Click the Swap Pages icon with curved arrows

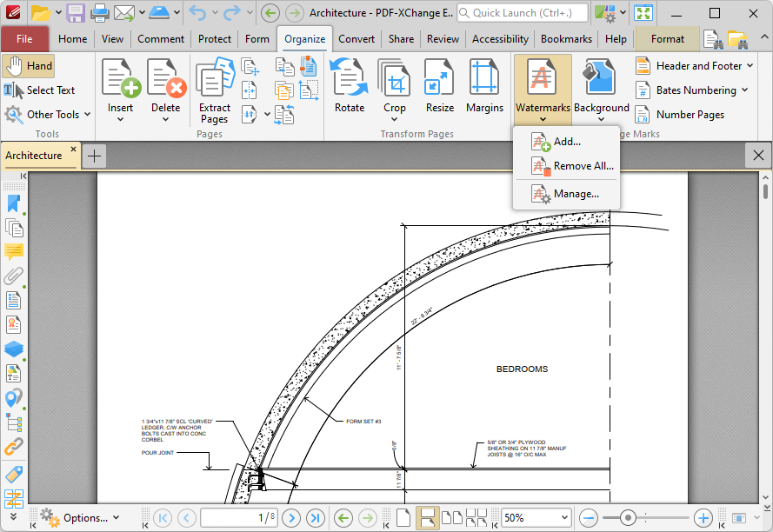284,115
